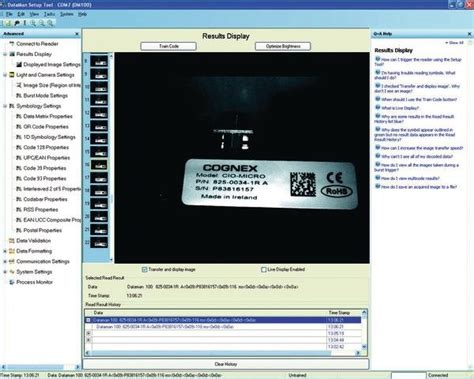Viewport: 474px width, 379px height.
Task: Click the Clear History button
Action: [x=226, y=364]
